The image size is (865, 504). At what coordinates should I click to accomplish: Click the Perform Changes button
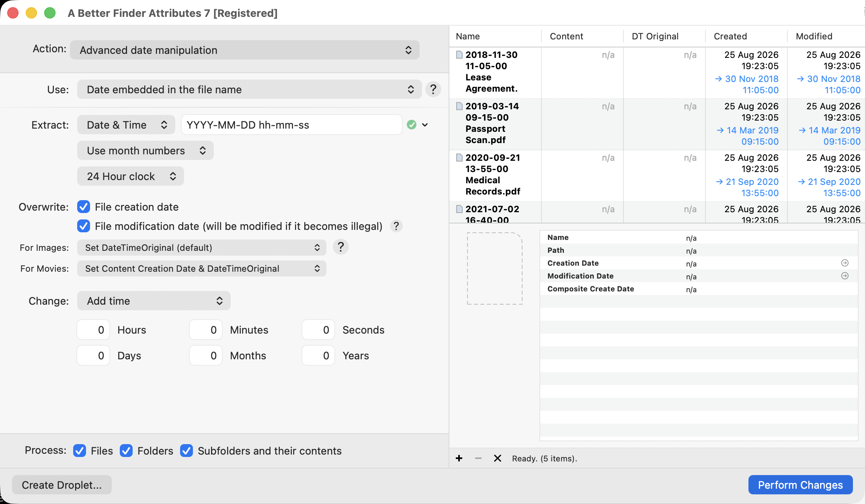pyautogui.click(x=801, y=485)
